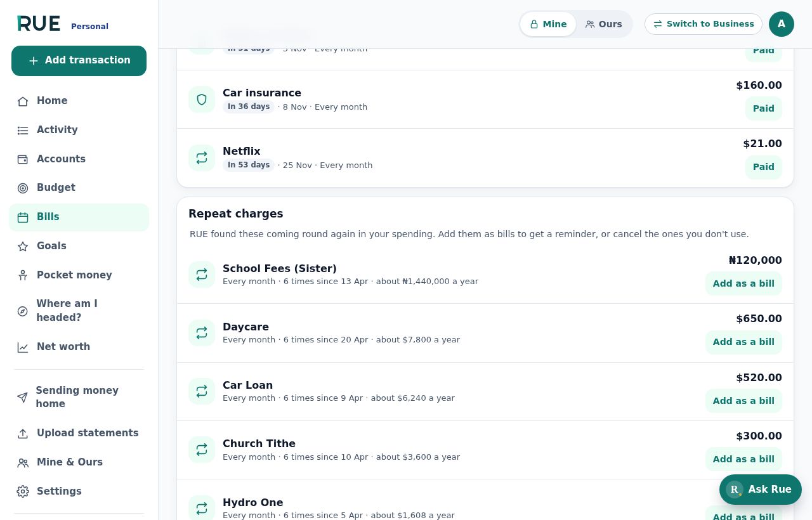Open the account avatar A

(x=782, y=24)
